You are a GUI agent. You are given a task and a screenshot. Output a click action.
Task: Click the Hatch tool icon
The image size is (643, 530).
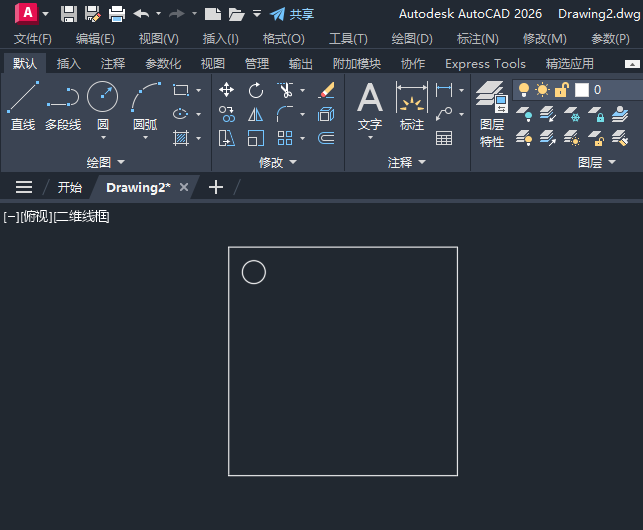tap(181, 138)
